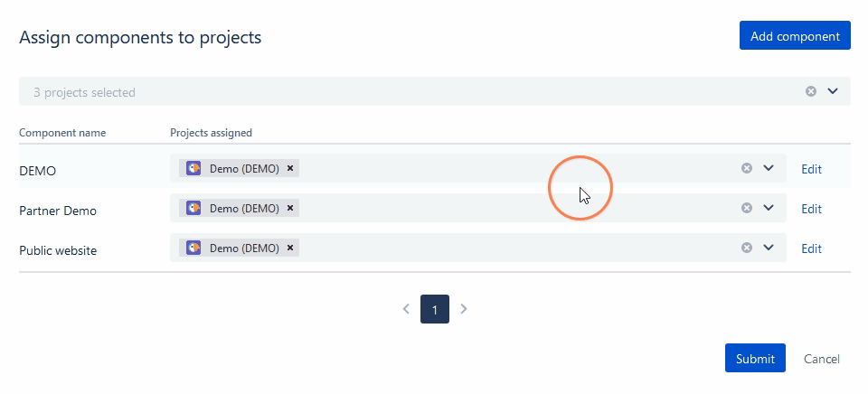This screenshot has height=394, width=868.
Task: Expand the 3 projects selected dropdown
Action: click(x=833, y=91)
